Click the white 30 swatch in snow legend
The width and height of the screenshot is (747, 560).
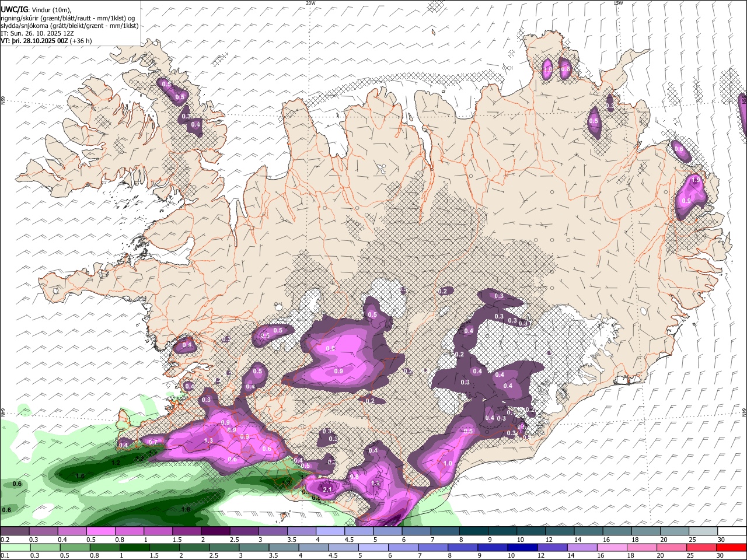point(732,531)
